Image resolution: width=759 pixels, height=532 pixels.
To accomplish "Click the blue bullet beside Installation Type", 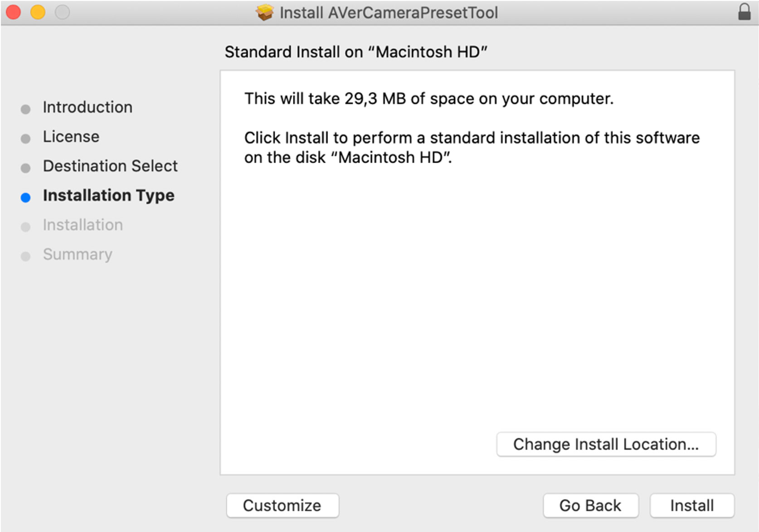I will [x=26, y=198].
